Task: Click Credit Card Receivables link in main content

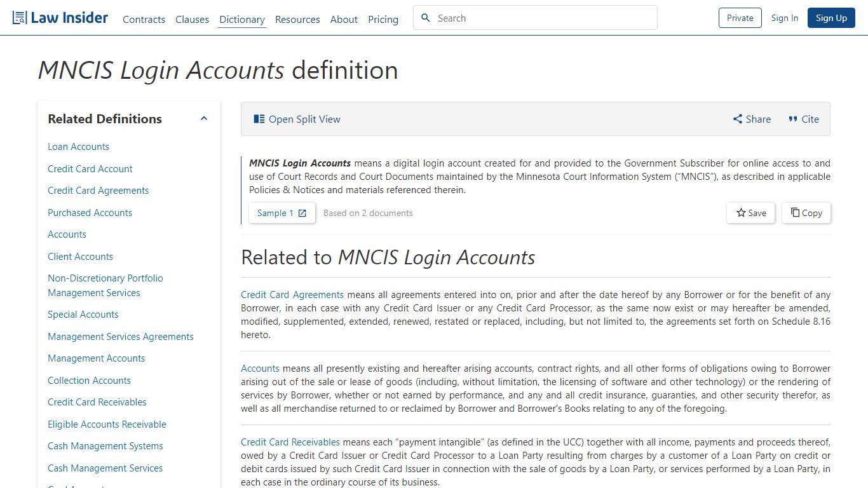Action: 290,442
